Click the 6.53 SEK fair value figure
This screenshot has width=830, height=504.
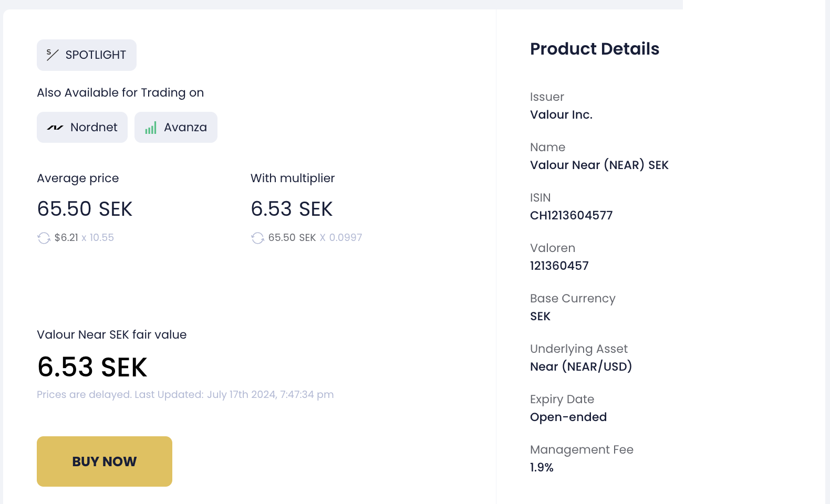click(x=92, y=367)
